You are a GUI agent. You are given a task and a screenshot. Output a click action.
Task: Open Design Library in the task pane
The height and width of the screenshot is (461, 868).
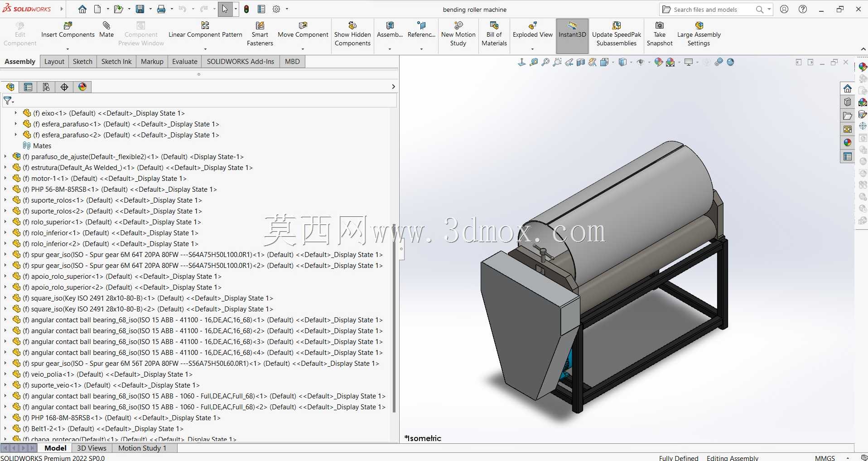pyautogui.click(x=848, y=102)
